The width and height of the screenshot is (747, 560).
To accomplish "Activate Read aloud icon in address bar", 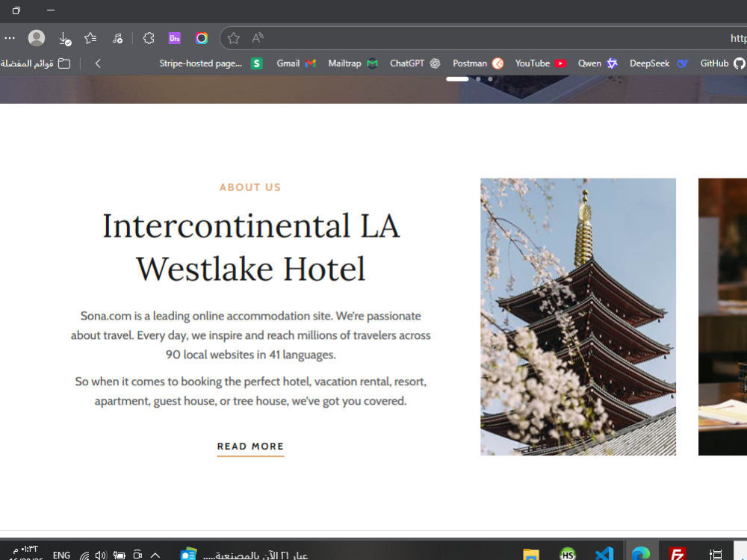I will point(258,38).
